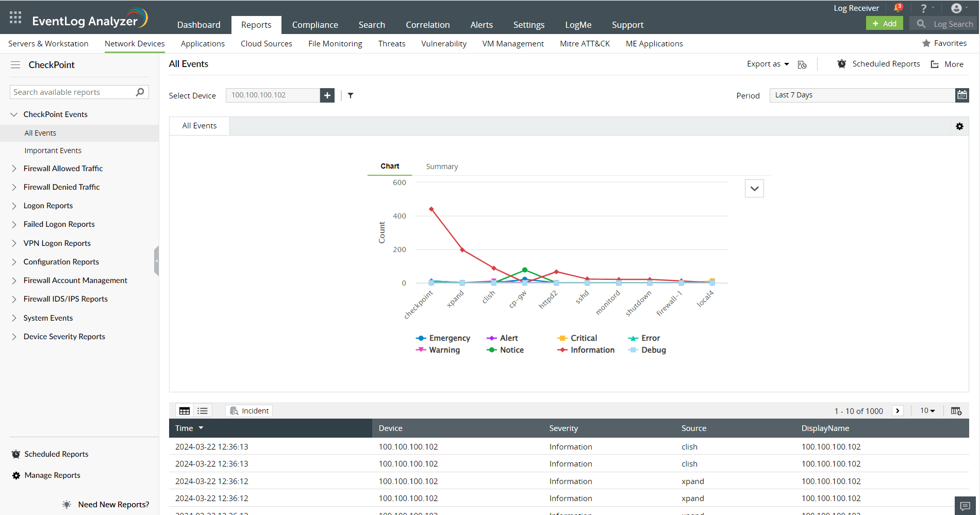Expand Firewall Denied Traffic reports
Screen dimensions: 980x515
61,187
